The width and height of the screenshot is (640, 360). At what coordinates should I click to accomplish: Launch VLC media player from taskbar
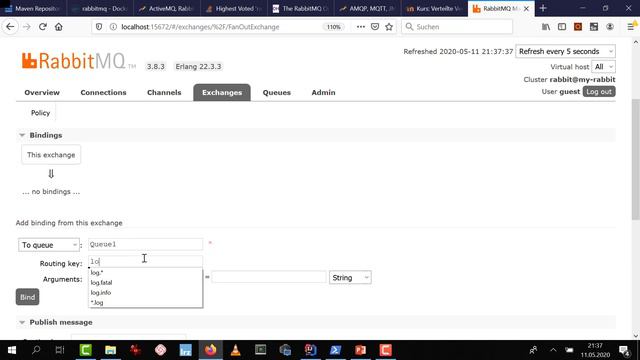pos(236,350)
